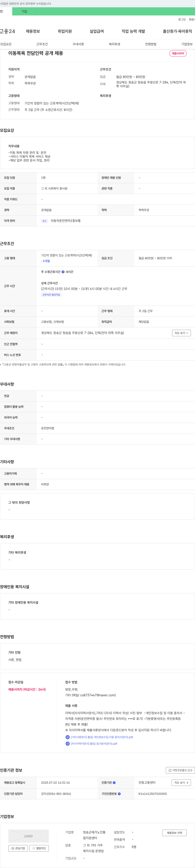Click the email cs8737447@naver.com text

98,695
